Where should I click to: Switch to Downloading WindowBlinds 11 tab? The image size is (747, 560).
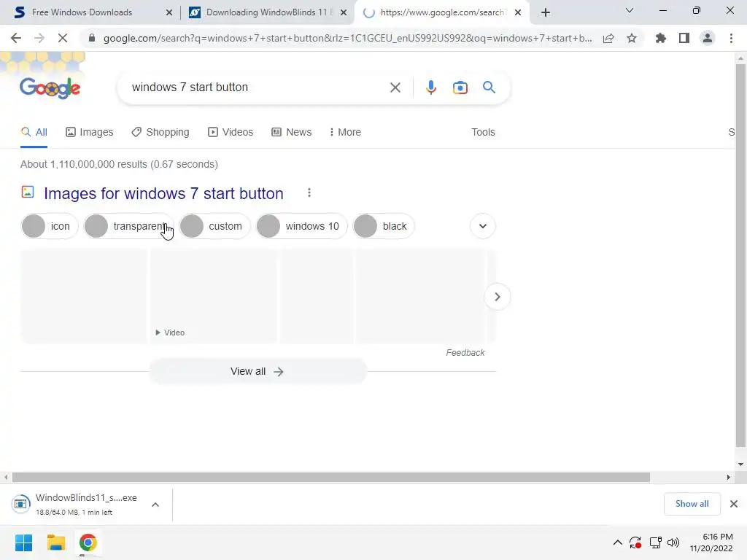click(x=268, y=12)
